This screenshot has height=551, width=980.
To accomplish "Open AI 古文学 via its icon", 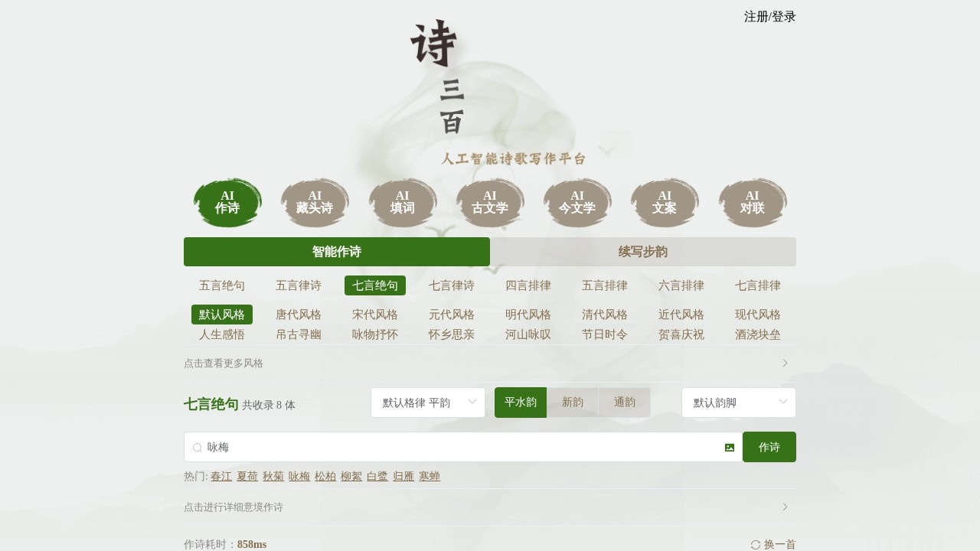I will pos(490,202).
